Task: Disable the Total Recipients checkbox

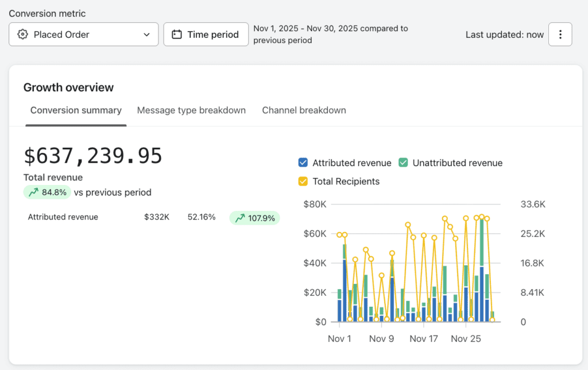Action: 304,182
